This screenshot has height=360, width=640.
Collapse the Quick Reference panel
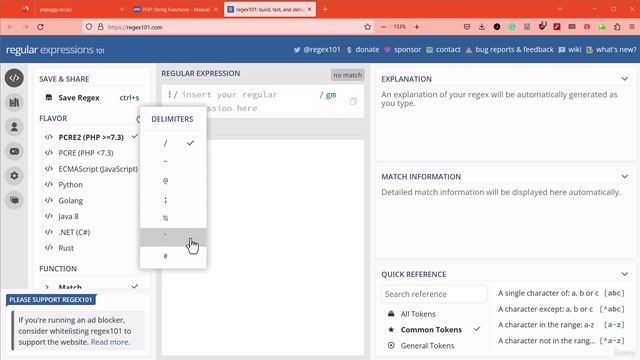624,274
